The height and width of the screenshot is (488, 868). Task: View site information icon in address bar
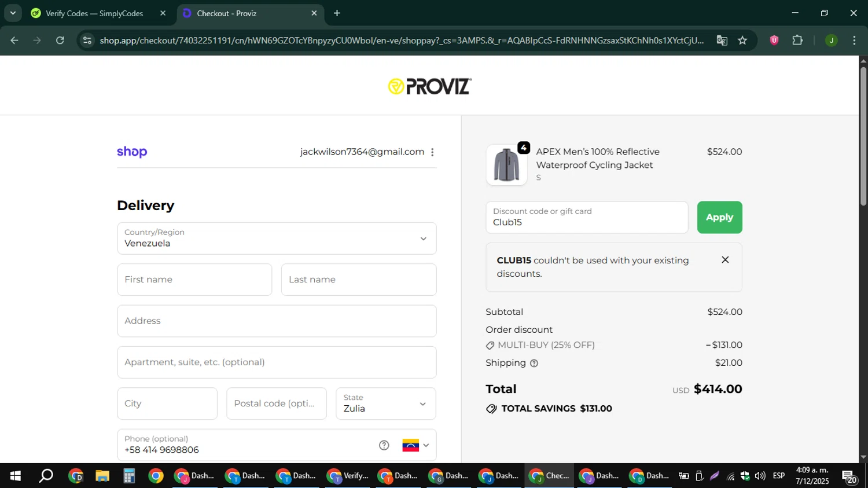[87, 41]
